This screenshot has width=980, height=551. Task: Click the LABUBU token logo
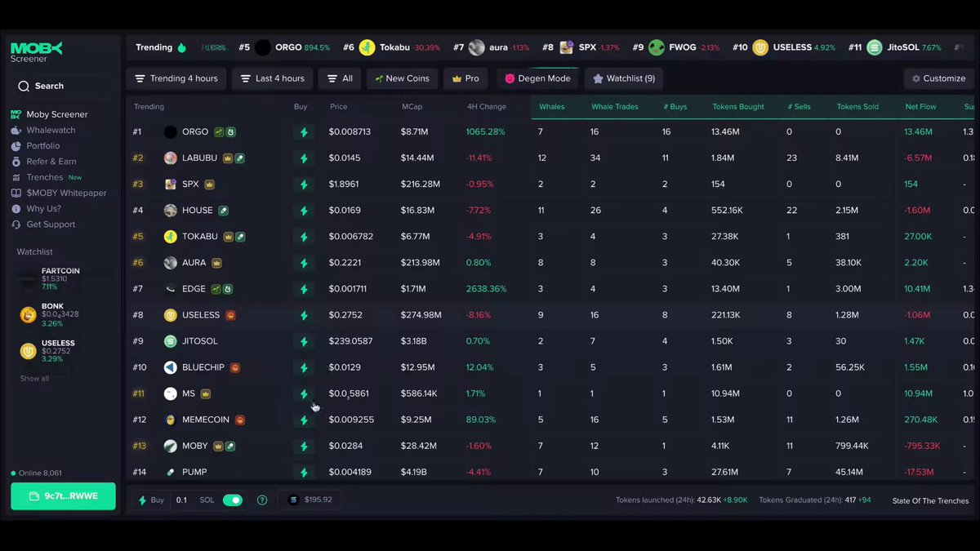pos(170,158)
